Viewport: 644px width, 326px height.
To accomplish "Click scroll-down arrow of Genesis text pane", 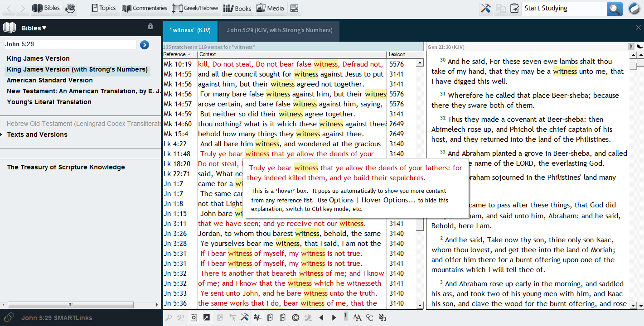I will pyautogui.click(x=633, y=306).
